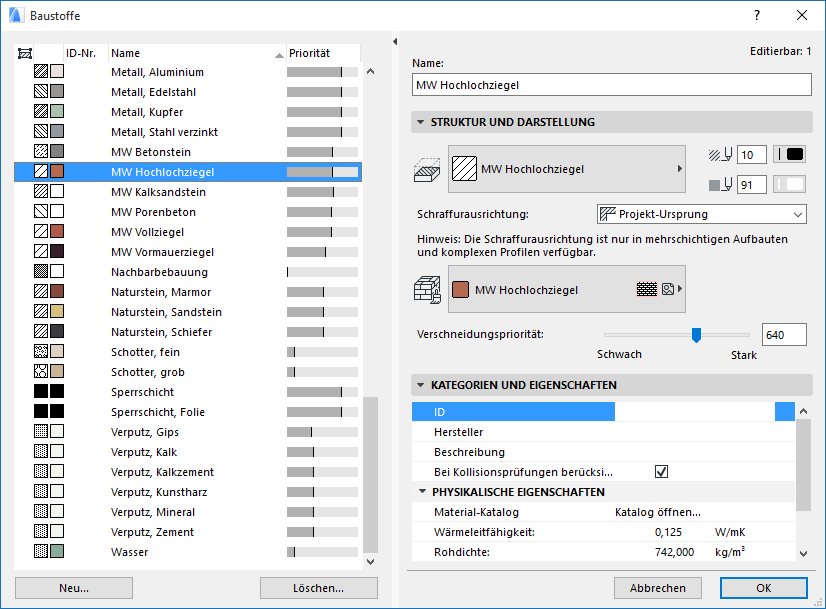826x609 pixels.
Task: Click the Projekt-Ursprung hatch orientation icon
Action: pos(607,214)
